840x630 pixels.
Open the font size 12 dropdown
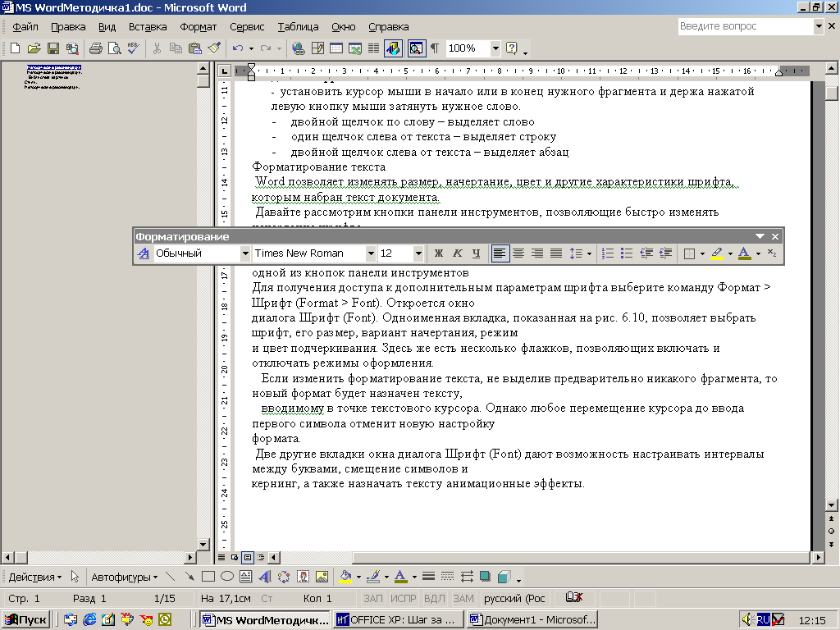click(418, 253)
